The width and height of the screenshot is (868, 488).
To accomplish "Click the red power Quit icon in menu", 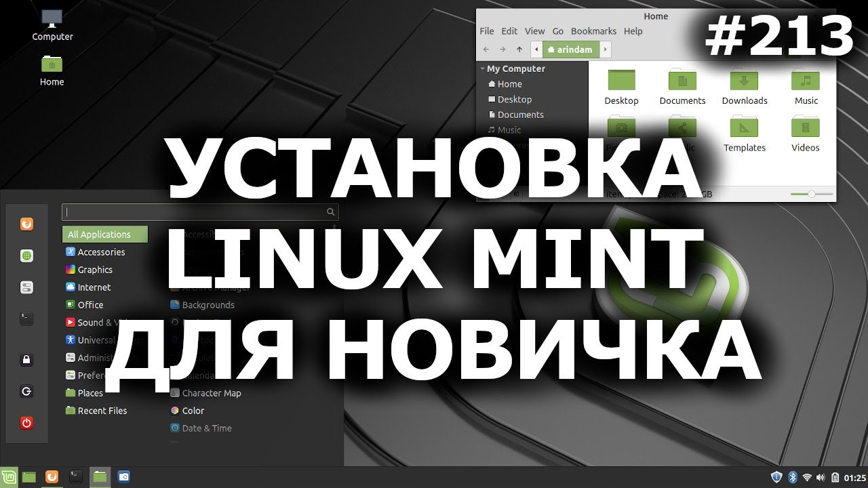I will pos(26,423).
